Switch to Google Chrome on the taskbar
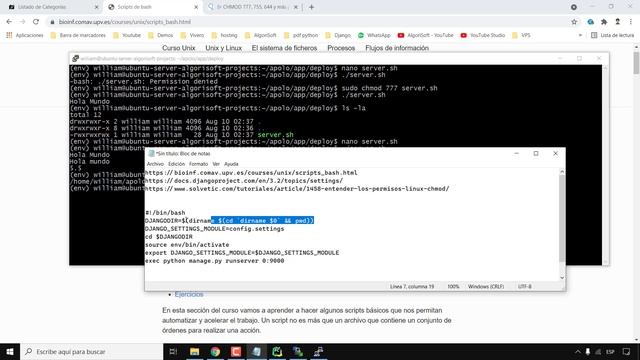640x360 pixels. pos(215,351)
